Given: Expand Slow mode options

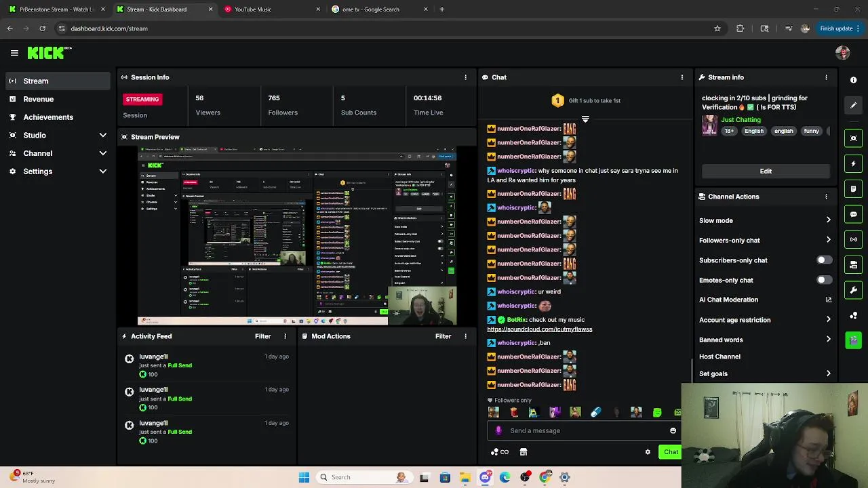Looking at the screenshot, I should [x=829, y=220].
